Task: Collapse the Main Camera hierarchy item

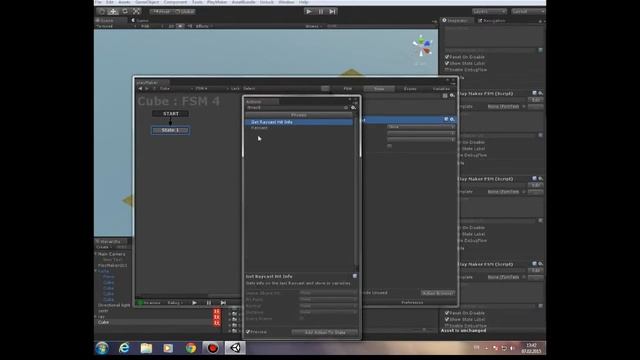Action: pos(96,254)
